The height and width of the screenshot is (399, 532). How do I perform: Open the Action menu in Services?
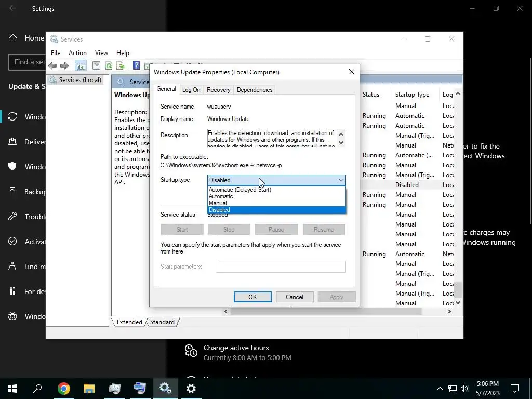click(x=78, y=53)
